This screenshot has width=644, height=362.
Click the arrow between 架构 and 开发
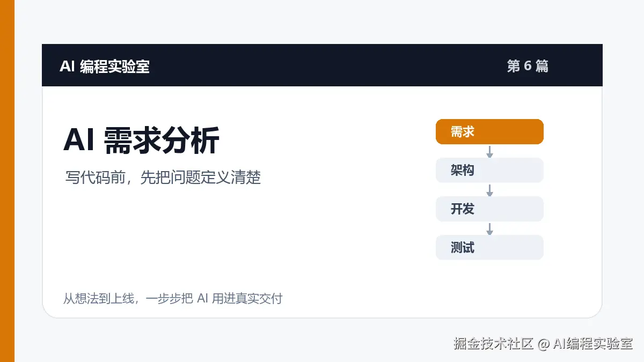489,190
